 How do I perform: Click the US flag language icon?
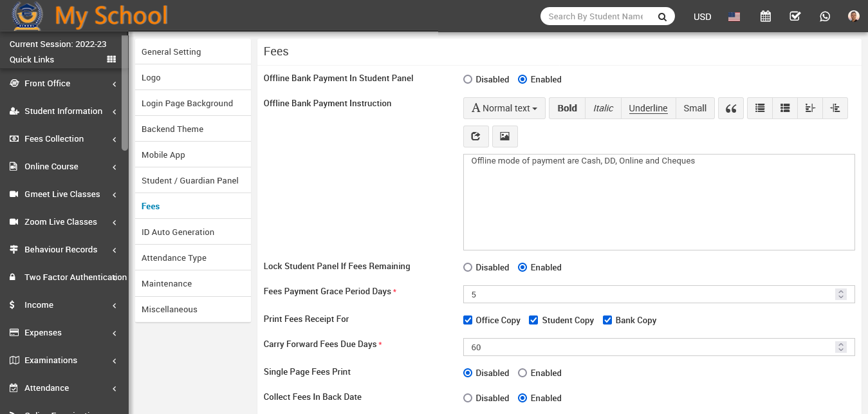point(734,17)
